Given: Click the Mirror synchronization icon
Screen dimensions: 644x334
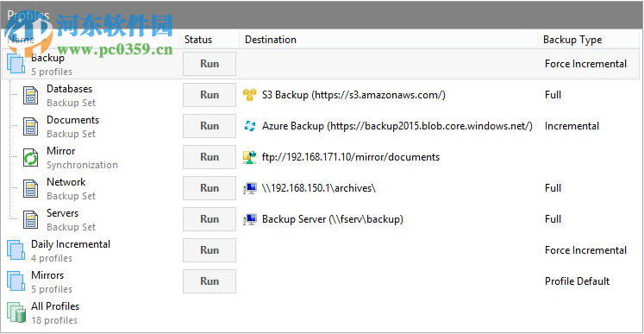Looking at the screenshot, I should click(31, 158).
